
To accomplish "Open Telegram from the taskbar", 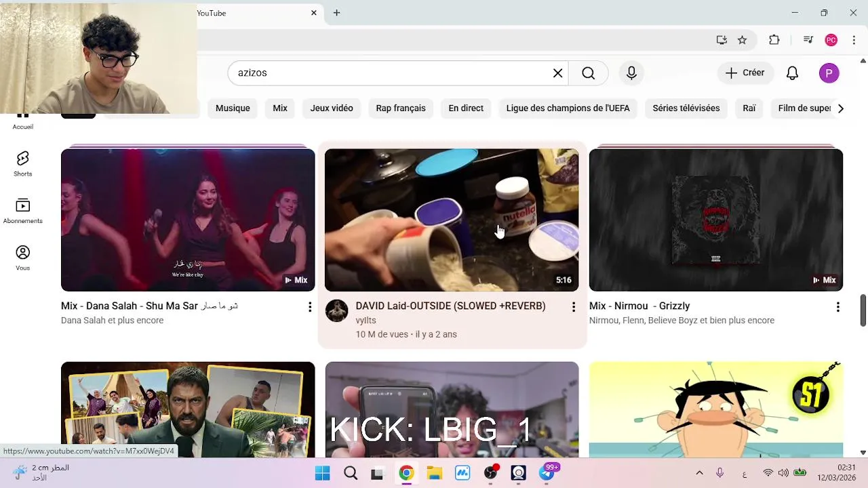I will [547, 473].
